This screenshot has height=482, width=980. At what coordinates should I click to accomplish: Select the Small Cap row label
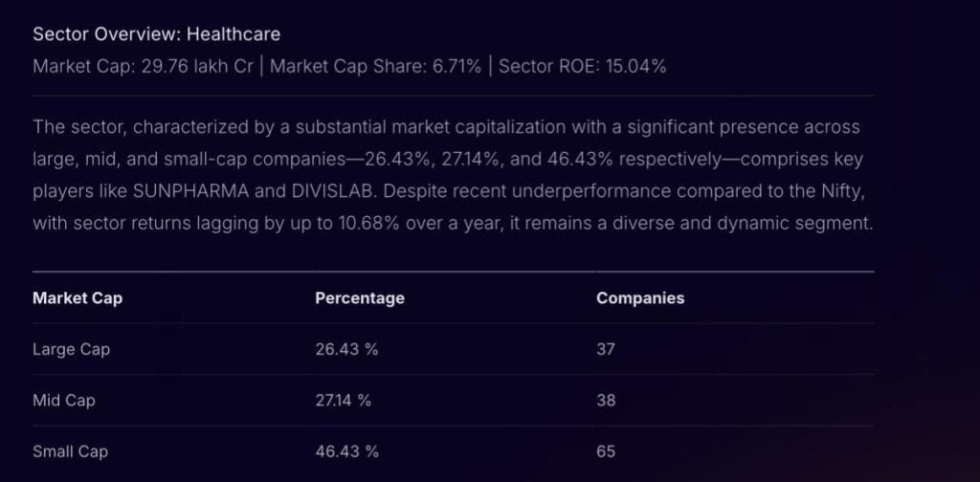click(71, 451)
